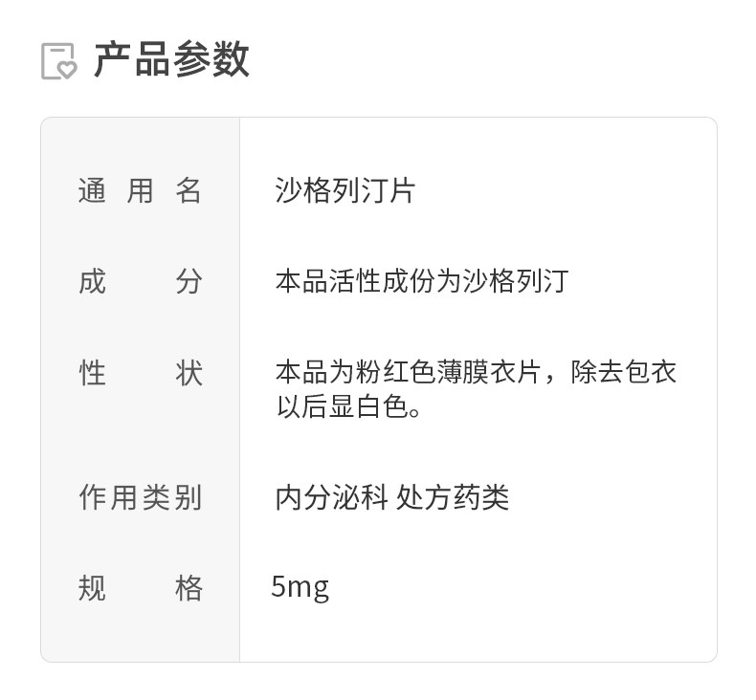Viewport: 756px width, 700px height.
Task: Click the 5mg specification value
Action: coord(300,586)
